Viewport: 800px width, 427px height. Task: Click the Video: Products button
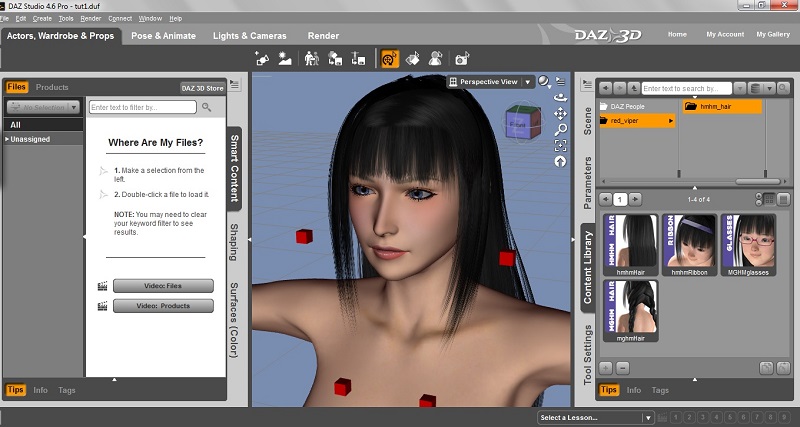[x=163, y=306]
